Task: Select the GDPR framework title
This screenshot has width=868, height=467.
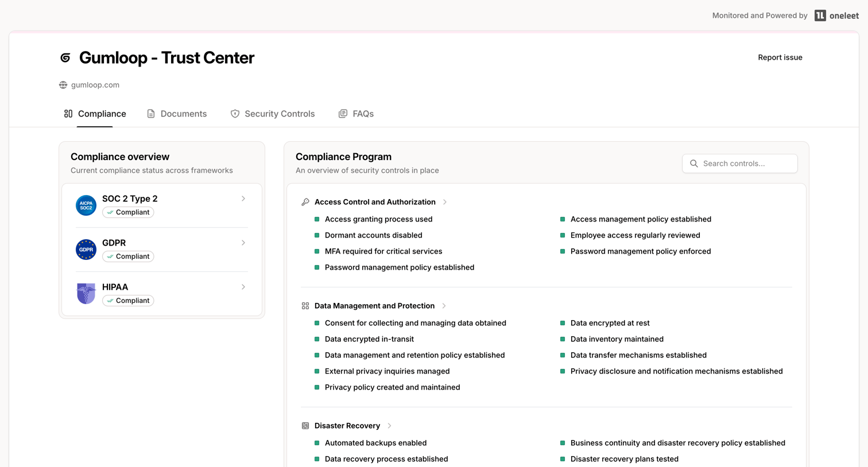Action: pos(114,243)
